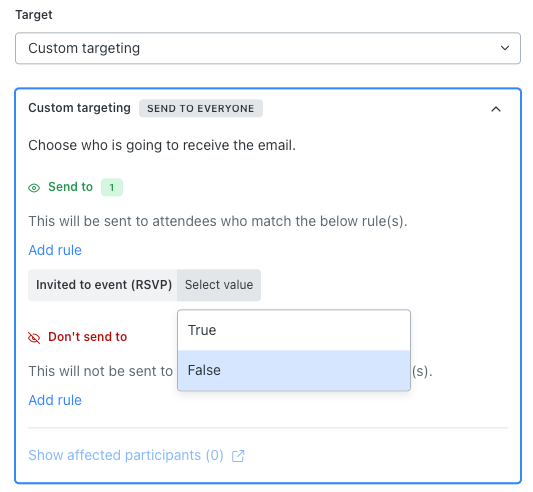
Task: Open Show affected participants link
Action: click(x=126, y=455)
